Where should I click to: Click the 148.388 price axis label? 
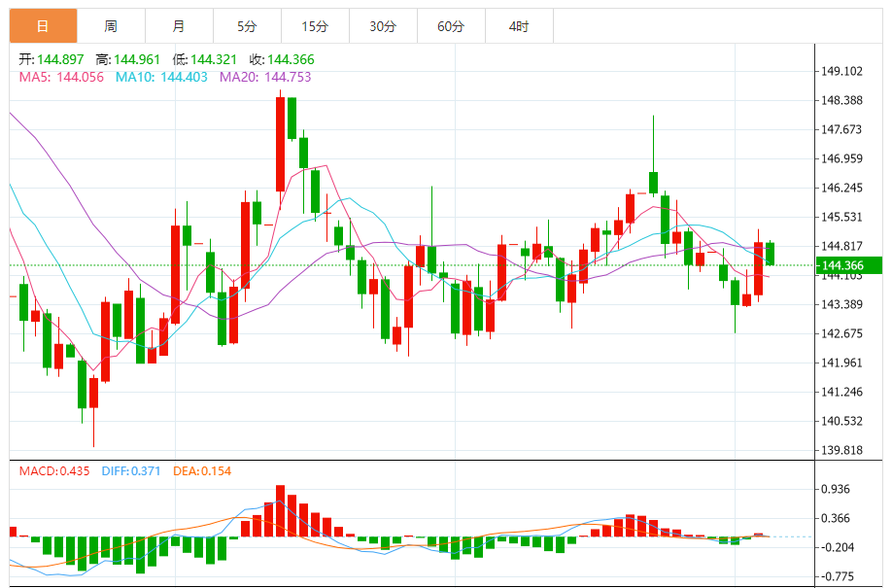(x=841, y=100)
